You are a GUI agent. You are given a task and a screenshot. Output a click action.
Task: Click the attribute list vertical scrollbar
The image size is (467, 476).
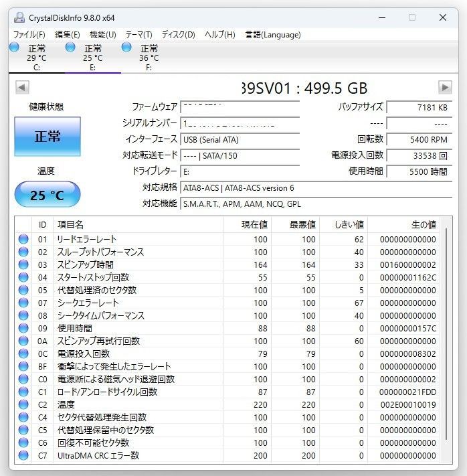click(x=446, y=334)
